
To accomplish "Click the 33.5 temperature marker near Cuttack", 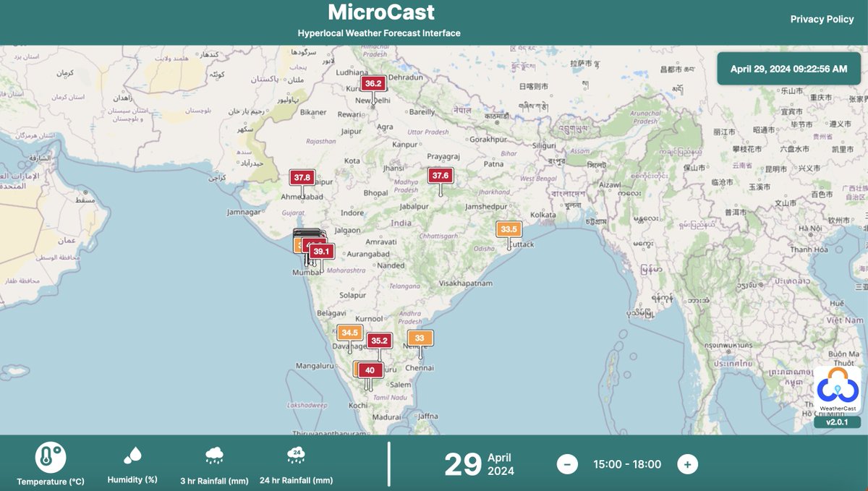I will tap(509, 229).
